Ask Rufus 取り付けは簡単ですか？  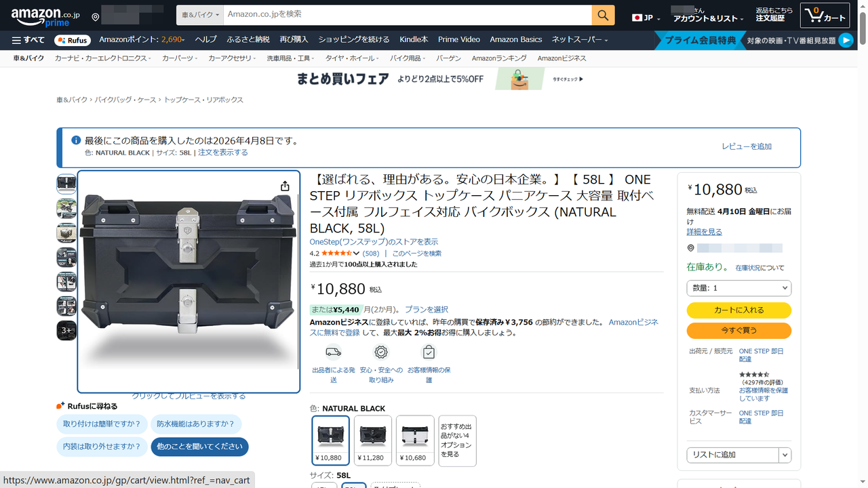(102, 425)
